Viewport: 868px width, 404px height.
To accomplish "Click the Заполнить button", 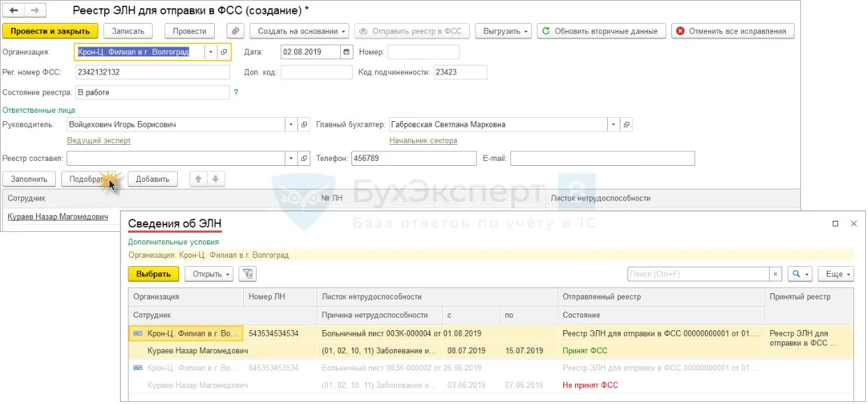I will click(29, 179).
